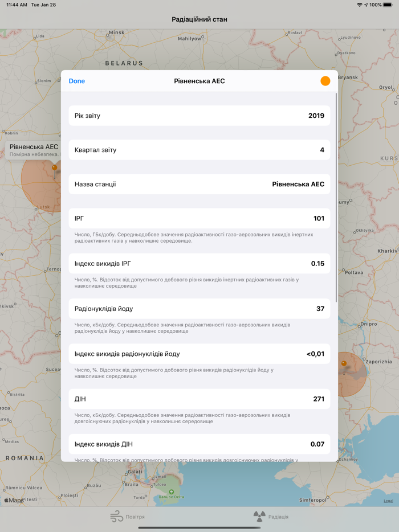Tap the battery icon in the status bar
The height and width of the screenshot is (532, 399).
[388, 5]
